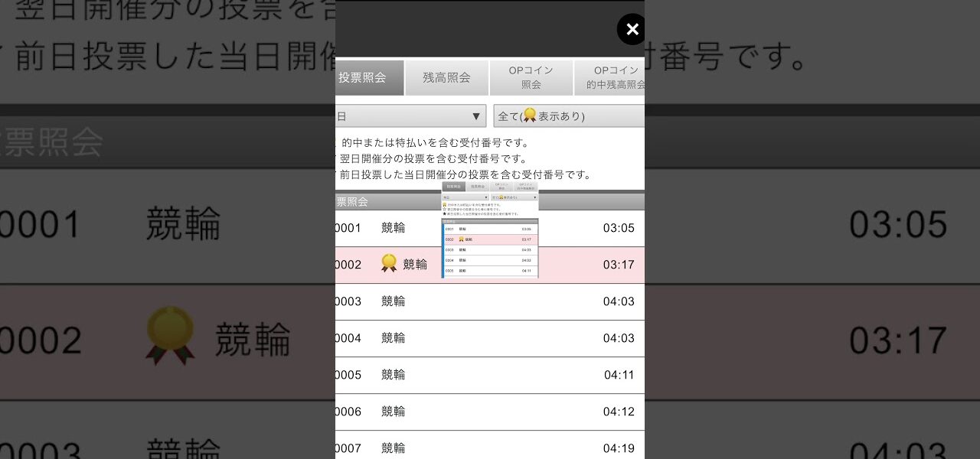Select the 0006 競輪 row at 04:12
Screen dimensions: 980x459
(x=490, y=412)
